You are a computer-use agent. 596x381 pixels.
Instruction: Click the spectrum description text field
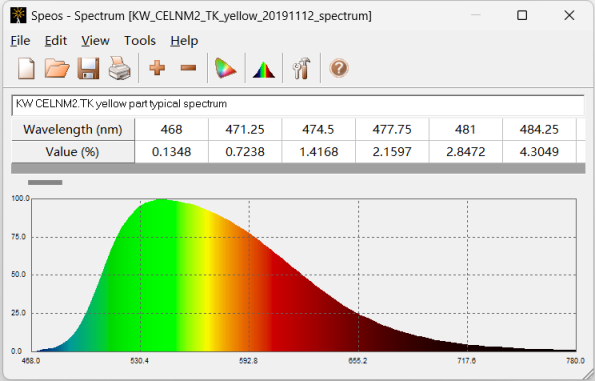click(x=298, y=105)
